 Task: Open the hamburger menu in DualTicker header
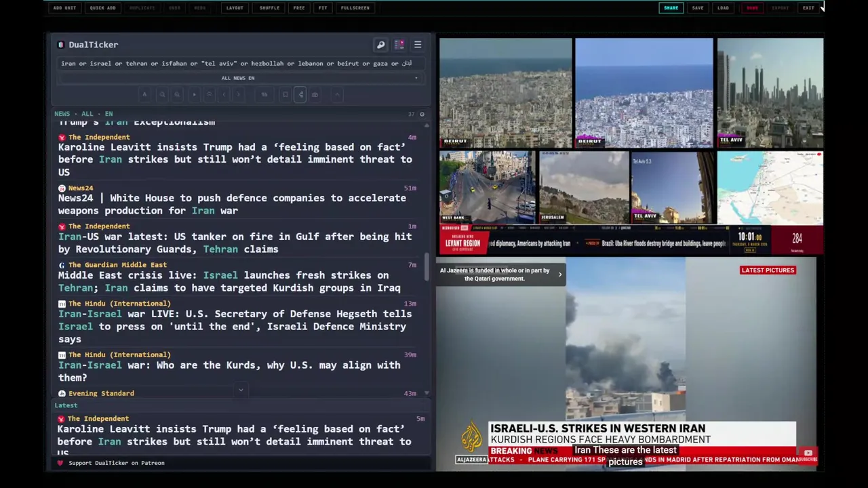(x=418, y=45)
